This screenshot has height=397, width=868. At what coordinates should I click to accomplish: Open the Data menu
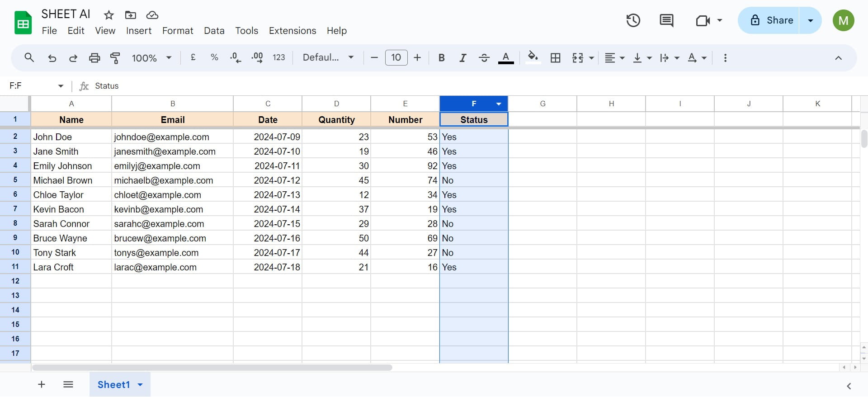(x=214, y=31)
